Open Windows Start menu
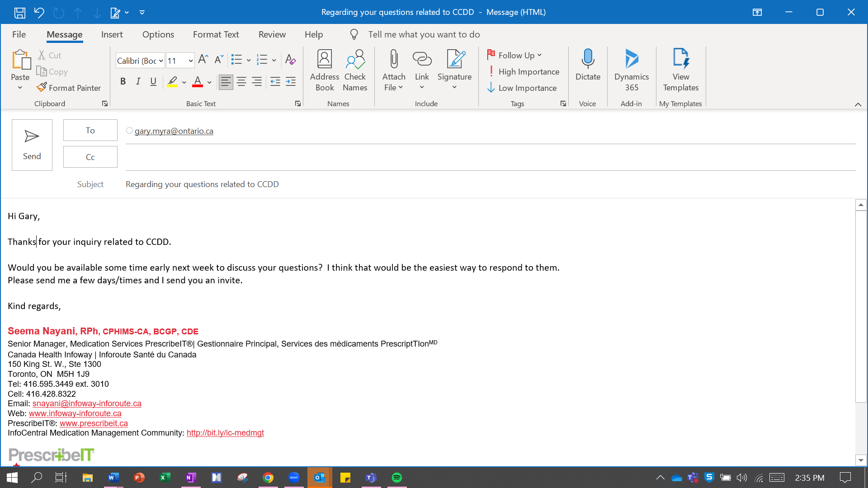The image size is (868, 488). click(x=12, y=478)
